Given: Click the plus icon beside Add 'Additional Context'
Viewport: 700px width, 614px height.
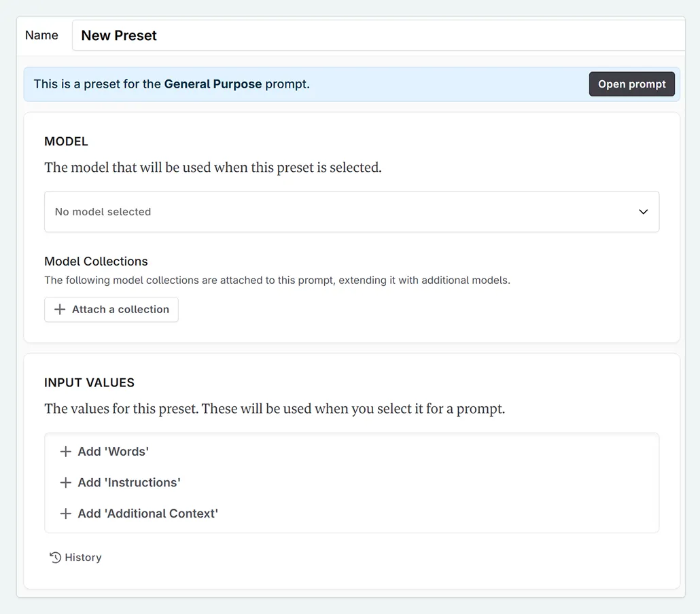Looking at the screenshot, I should pos(65,513).
